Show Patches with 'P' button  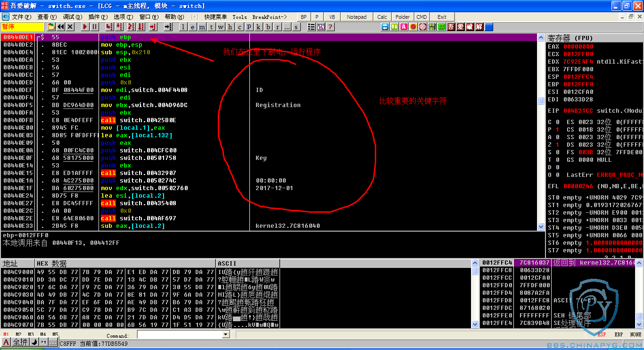[x=249, y=27]
